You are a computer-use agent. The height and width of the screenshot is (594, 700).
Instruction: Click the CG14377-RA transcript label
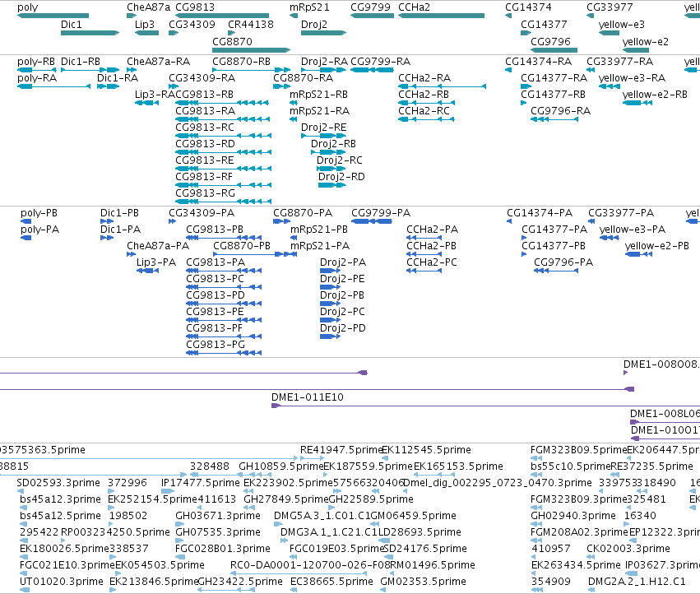554,77
